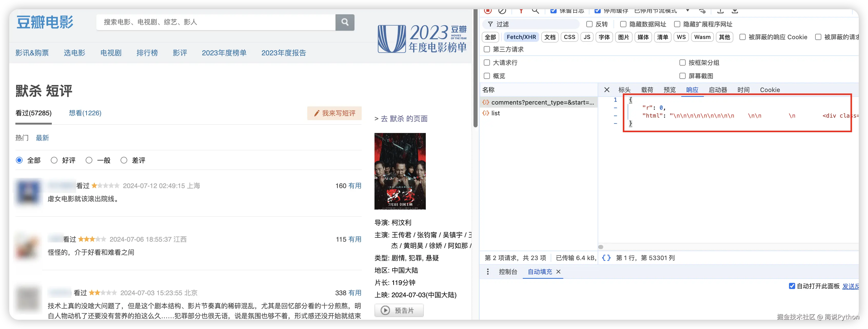868x329 pixels.
Task: Clear the network log
Action: coord(502,11)
